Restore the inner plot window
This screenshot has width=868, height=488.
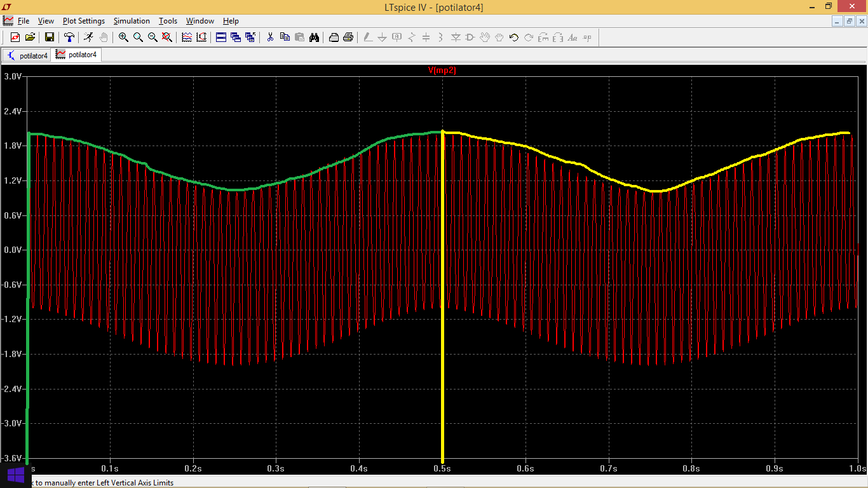(850, 21)
